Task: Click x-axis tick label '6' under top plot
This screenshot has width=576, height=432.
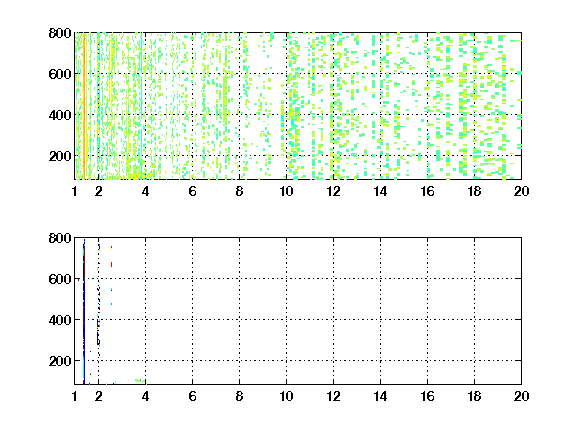Action: (192, 191)
